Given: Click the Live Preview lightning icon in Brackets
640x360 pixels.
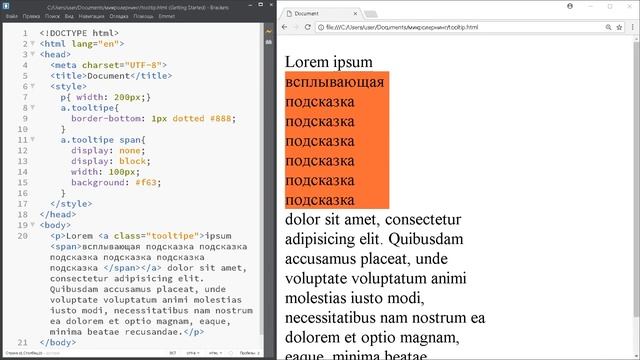Looking at the screenshot, I should 269,31.
